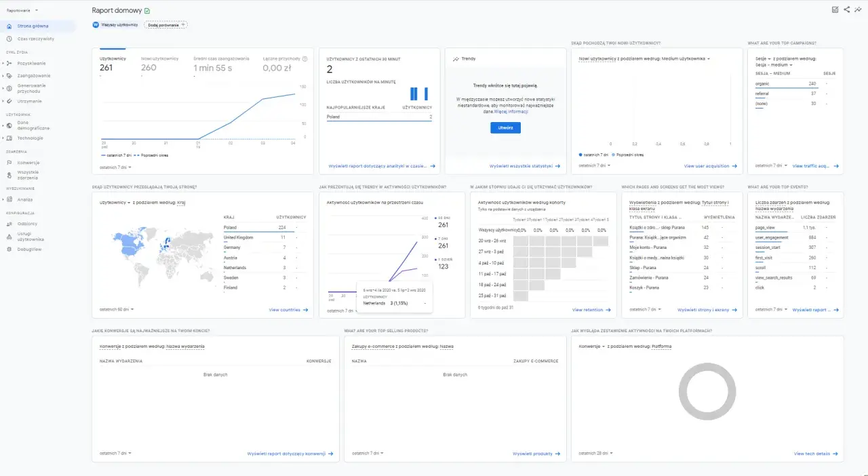Click the Zaangażowanie engagement tag icon

pos(9,75)
